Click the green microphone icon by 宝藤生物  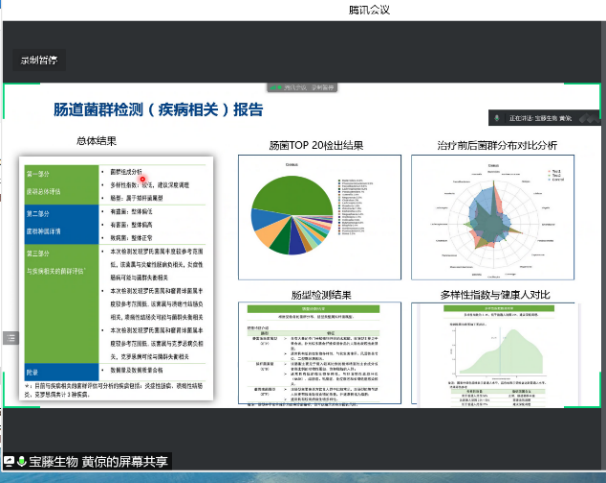point(21,461)
